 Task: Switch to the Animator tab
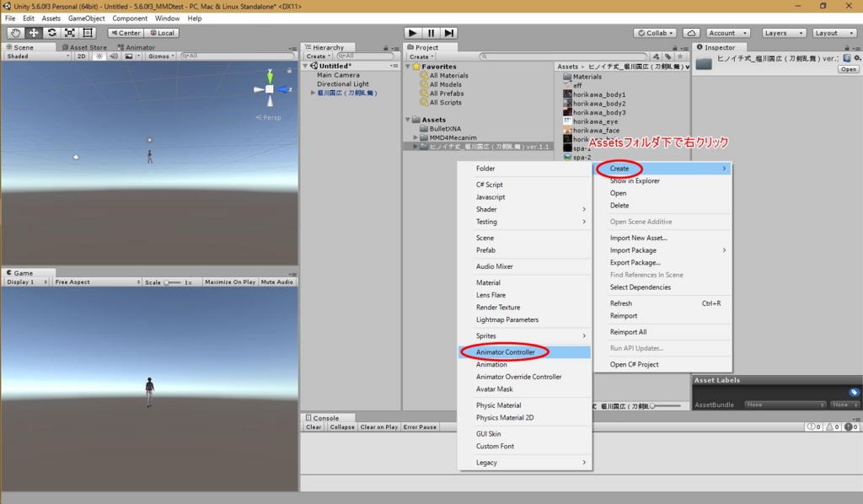click(137, 47)
